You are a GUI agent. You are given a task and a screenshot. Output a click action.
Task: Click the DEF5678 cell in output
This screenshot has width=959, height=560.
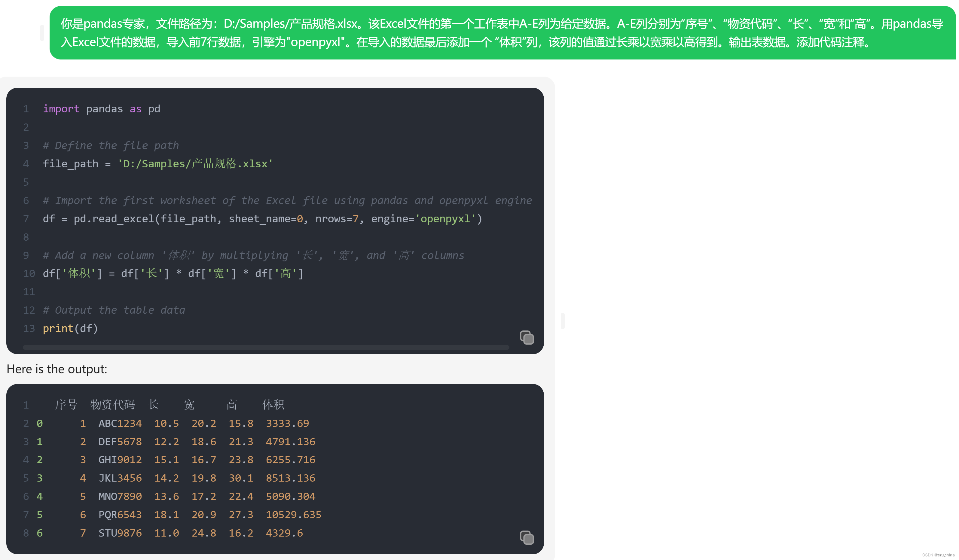[x=120, y=442]
